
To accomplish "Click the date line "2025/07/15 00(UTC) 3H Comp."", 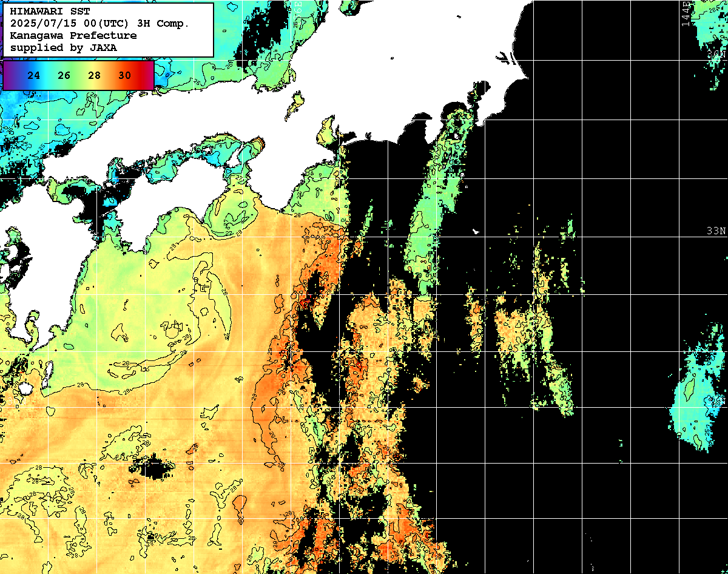I will (x=100, y=24).
